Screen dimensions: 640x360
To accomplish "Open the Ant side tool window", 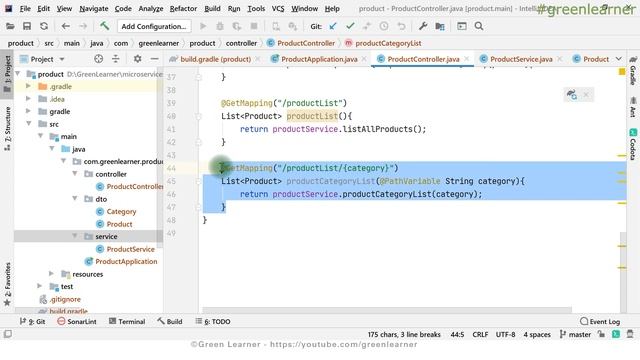I will [633, 107].
